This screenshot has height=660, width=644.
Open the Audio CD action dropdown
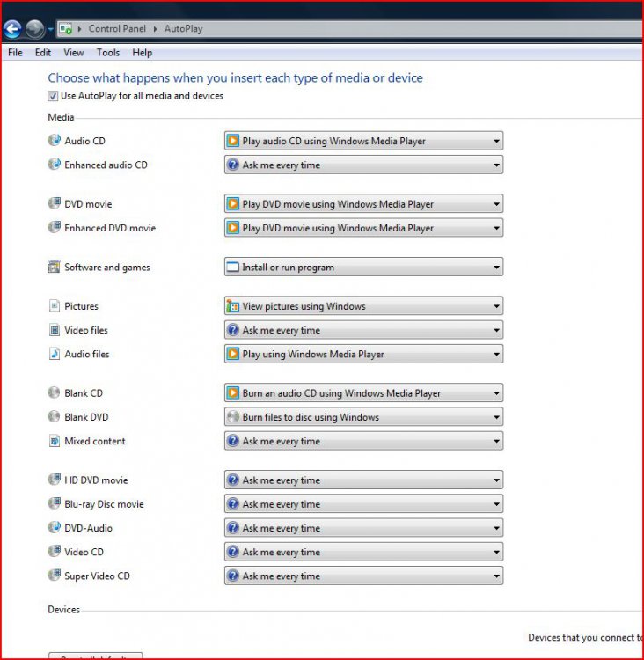[x=363, y=141]
